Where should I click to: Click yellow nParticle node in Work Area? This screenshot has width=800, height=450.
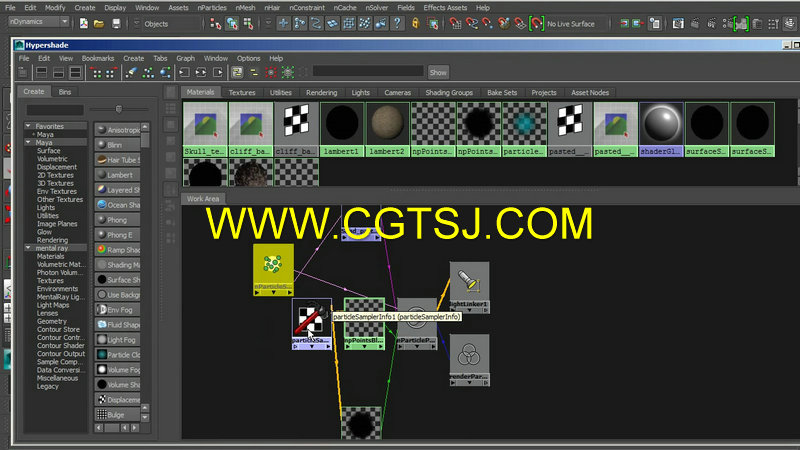[273, 269]
